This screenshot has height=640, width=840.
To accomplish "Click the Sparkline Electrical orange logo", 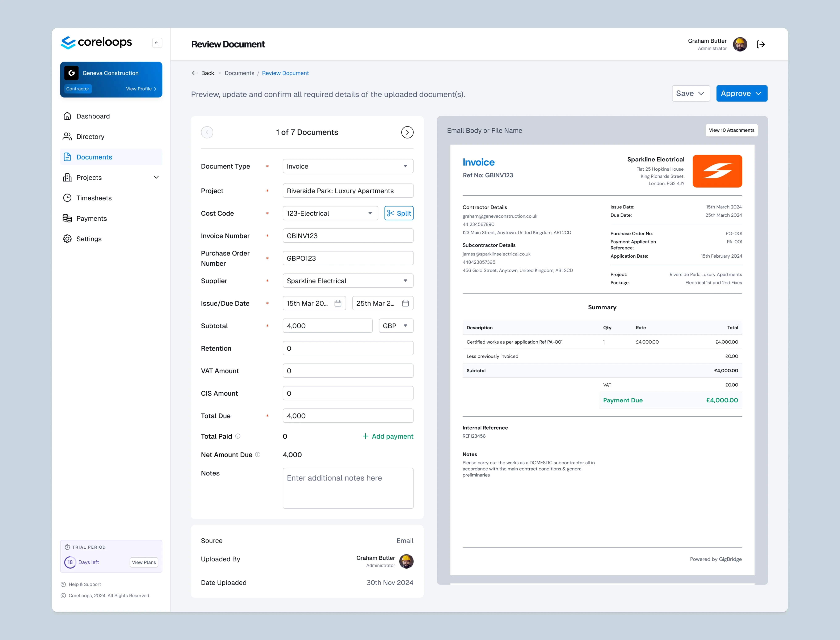I will tap(717, 171).
